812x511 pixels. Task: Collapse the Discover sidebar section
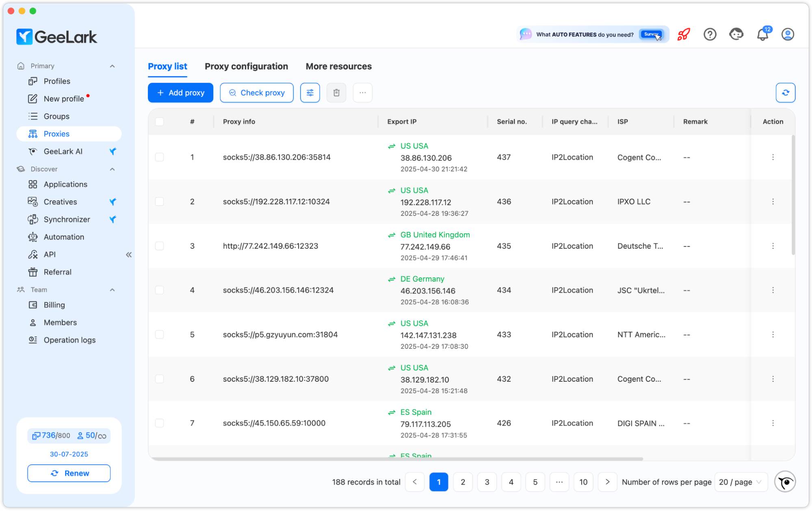[x=113, y=170]
